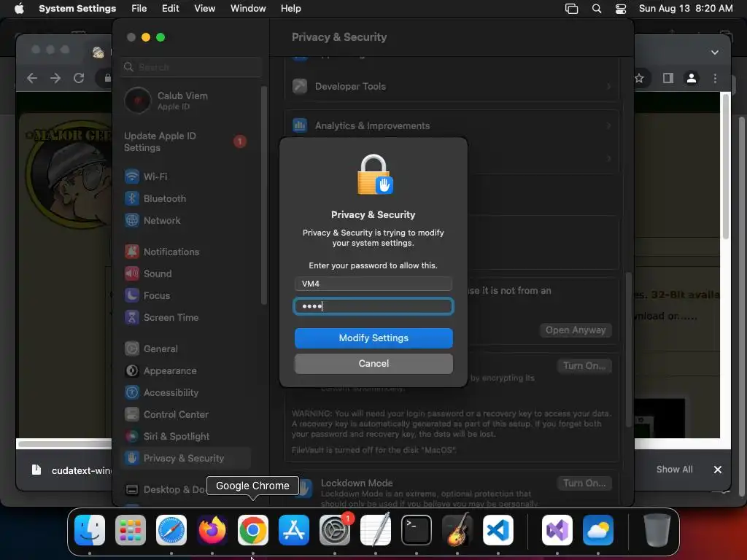Open the System Settings app menu
Screen dimensions: 747x560
77,9
